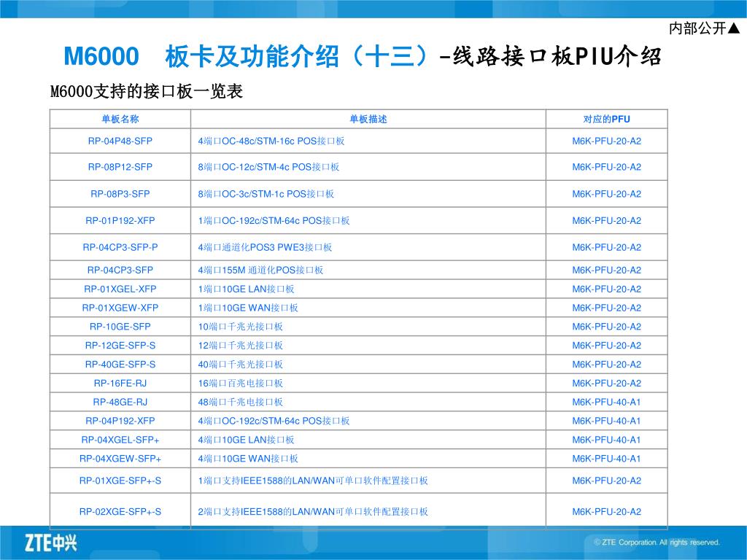Click the ZTE中兴 logo
This screenshot has width=747, height=560.
(x=50, y=542)
